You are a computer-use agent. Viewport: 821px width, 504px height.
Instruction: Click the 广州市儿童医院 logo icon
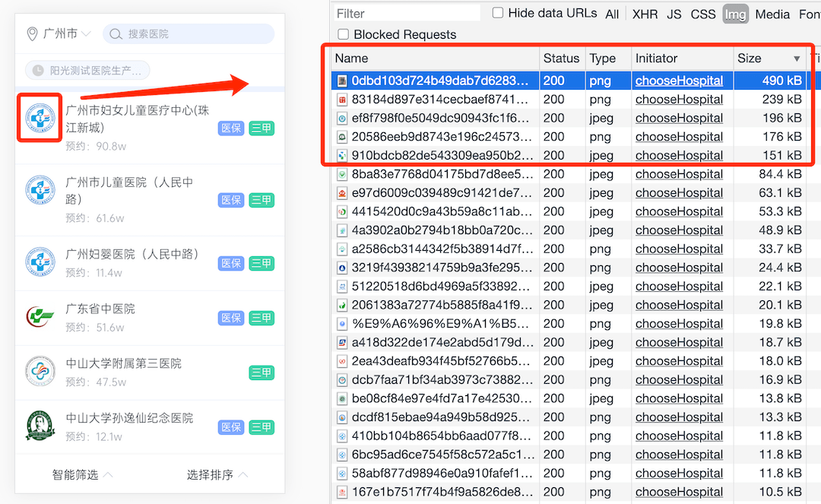pos(40,192)
